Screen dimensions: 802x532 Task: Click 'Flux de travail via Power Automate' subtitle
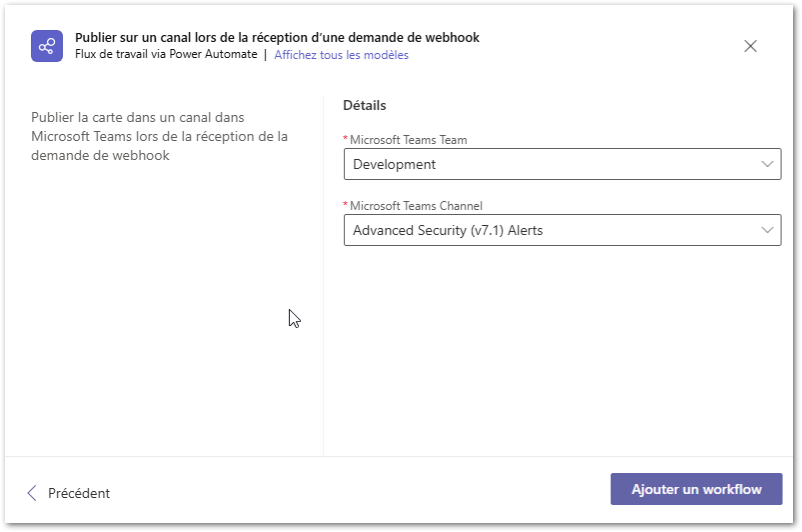pos(166,55)
